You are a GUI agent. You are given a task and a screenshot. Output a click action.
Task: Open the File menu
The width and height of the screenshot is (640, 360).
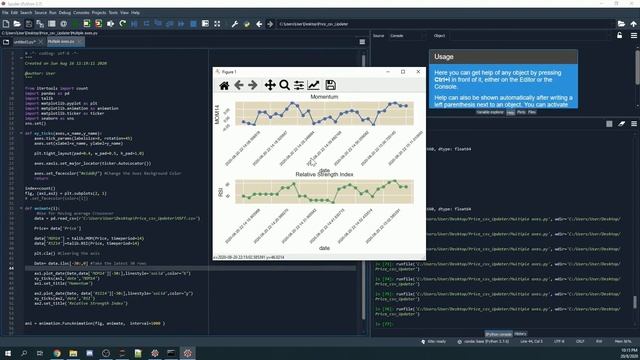[5, 13]
